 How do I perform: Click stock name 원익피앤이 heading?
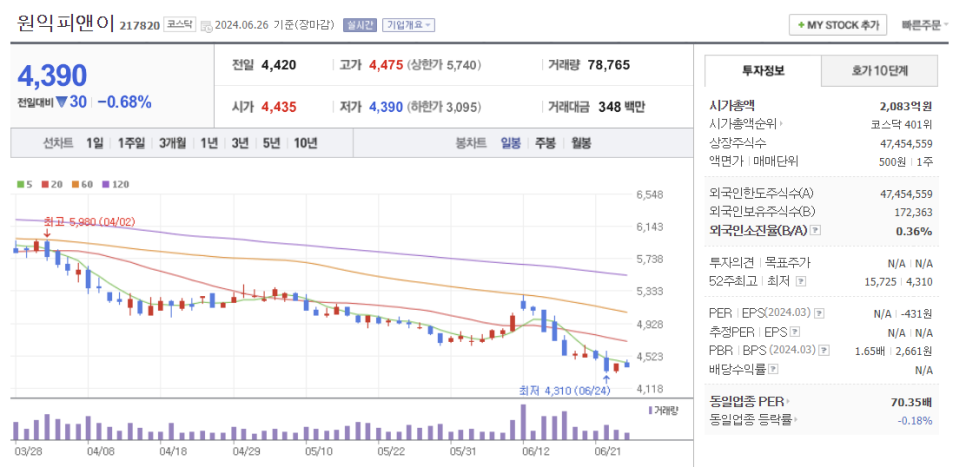click(65, 23)
